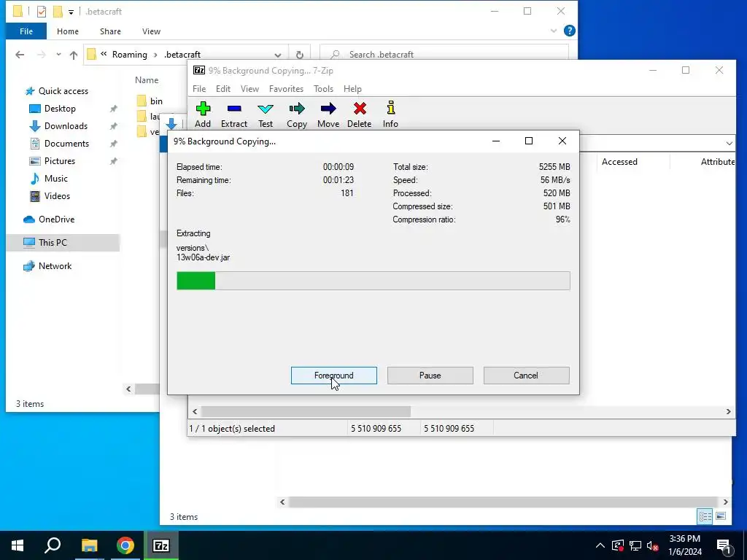Viewport: 747px width, 560px height.
Task: Click properties checkmark icon in Explorer title bar
Action: pos(42,12)
